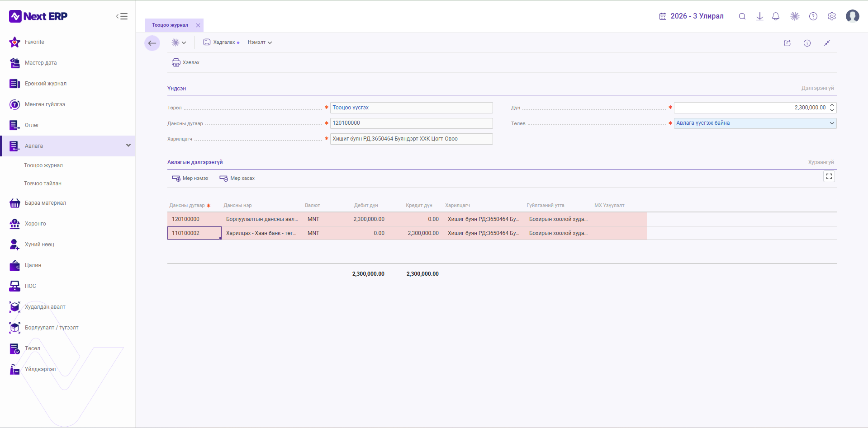Open settings gear icon
The width and height of the screenshot is (868, 428).
[832, 16]
